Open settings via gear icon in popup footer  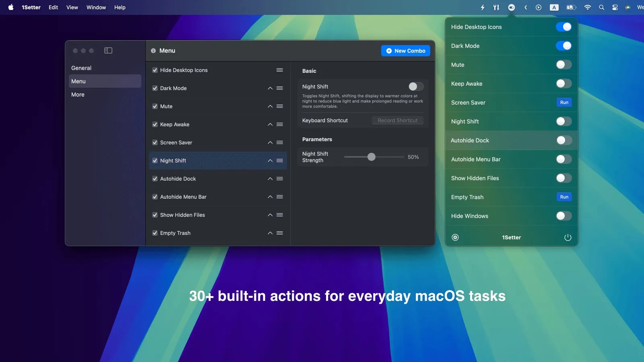click(x=455, y=237)
